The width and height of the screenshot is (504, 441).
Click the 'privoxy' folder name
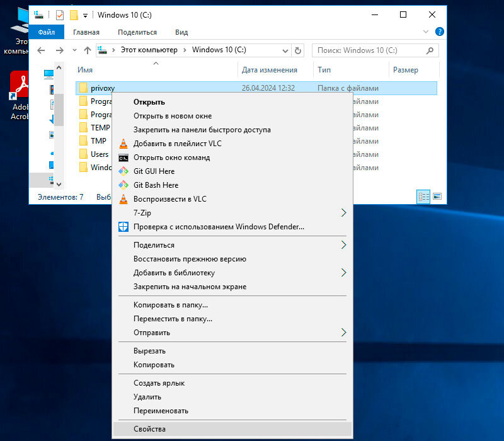[103, 88]
